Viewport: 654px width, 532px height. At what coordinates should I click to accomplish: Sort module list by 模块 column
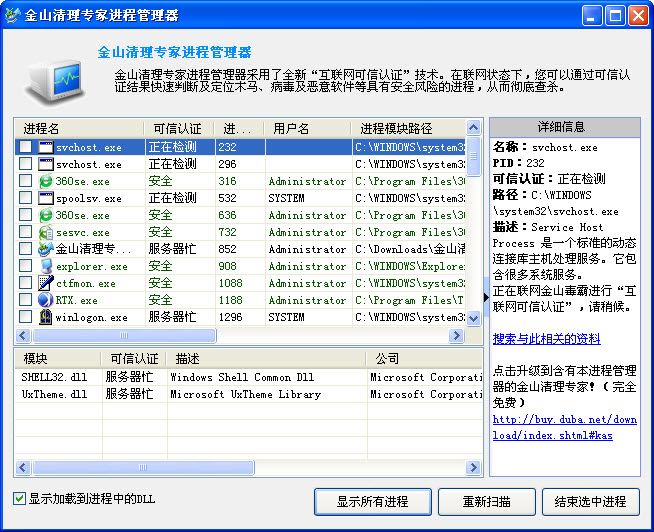coord(58,359)
